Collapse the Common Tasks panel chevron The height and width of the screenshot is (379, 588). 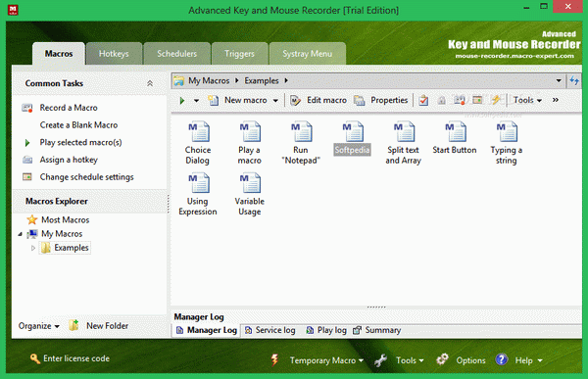(x=150, y=83)
